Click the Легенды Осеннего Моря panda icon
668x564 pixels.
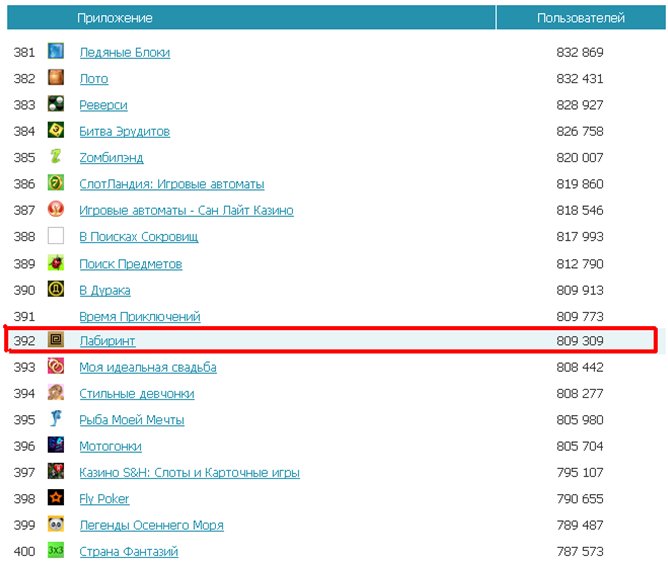tap(56, 524)
